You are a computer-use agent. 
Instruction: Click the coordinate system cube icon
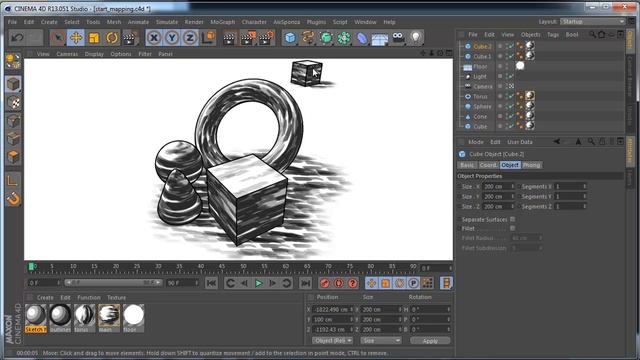click(209, 38)
